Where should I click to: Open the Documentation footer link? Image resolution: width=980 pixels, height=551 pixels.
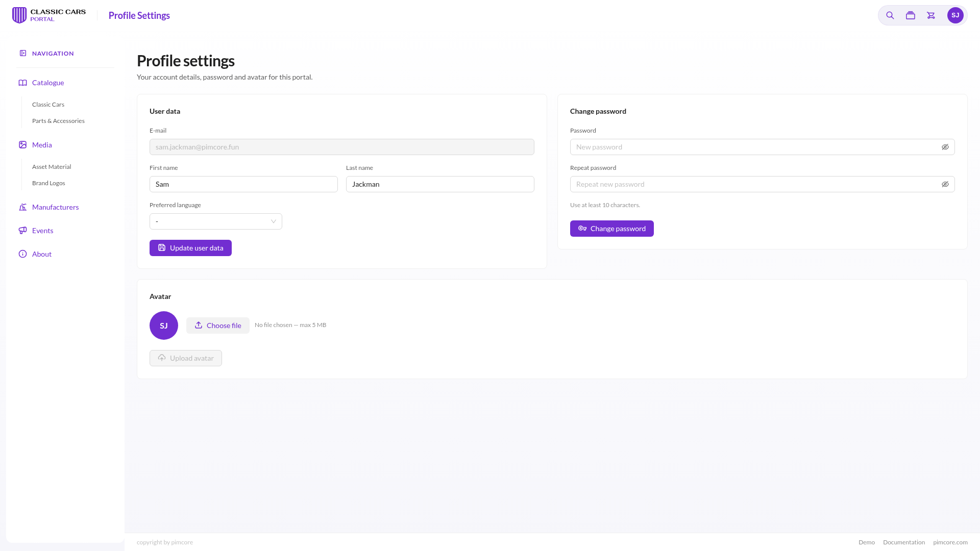903,542
